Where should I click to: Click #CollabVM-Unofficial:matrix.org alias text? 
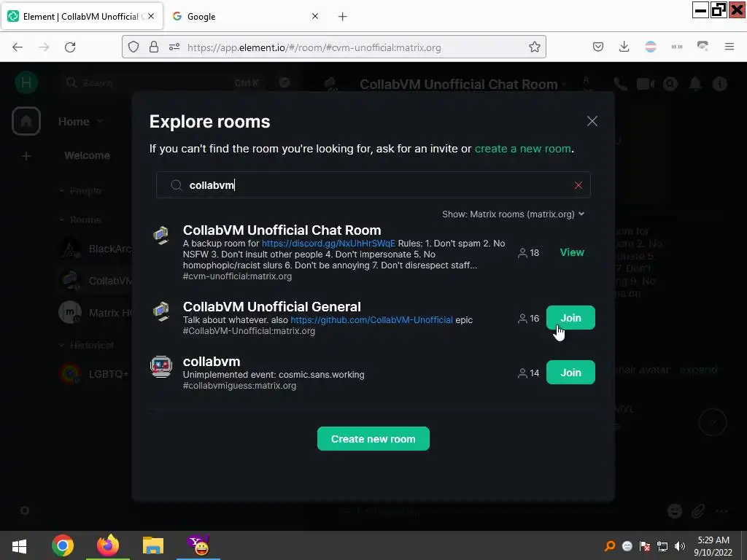click(x=249, y=331)
